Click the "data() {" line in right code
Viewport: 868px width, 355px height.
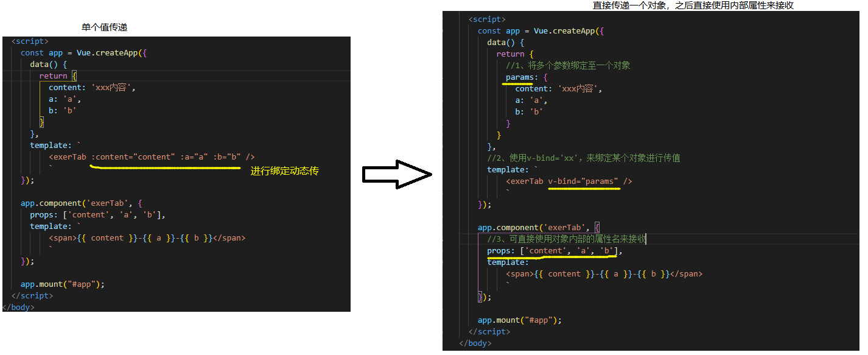point(506,42)
